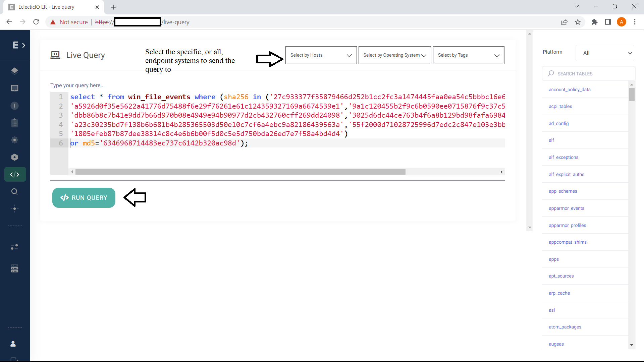Click the server stack icon in sidebar
Screen dimensions: 644x362
point(15,268)
